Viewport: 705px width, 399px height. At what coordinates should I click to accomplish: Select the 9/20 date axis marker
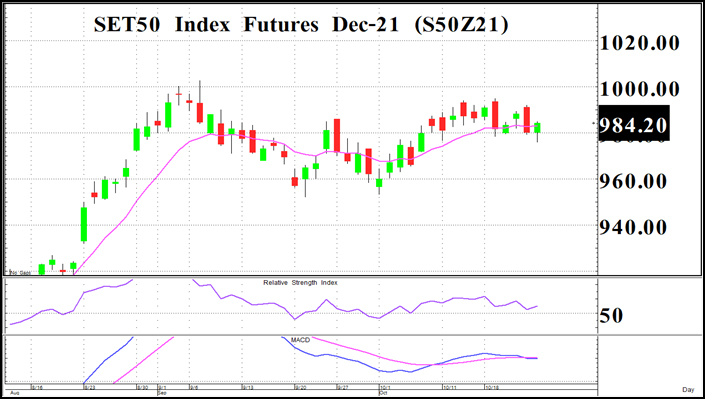tap(301, 387)
